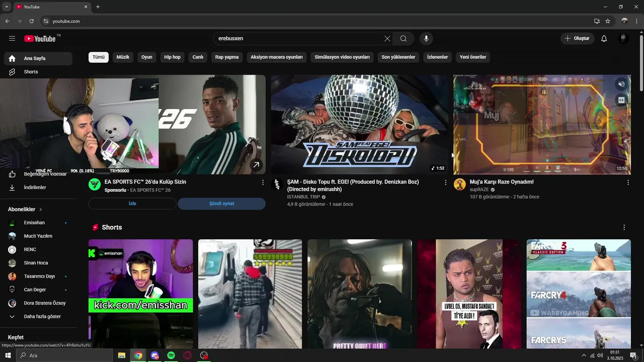Open more options for Muj'a Karşı Raze video
Screen dimensions: 644x362
click(x=628, y=183)
